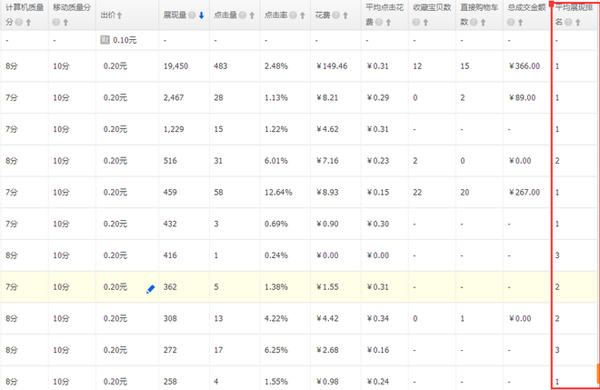Click help icon next to 点击量 header
Image resolution: width=600 pixels, height=390 pixels.
(x=243, y=15)
